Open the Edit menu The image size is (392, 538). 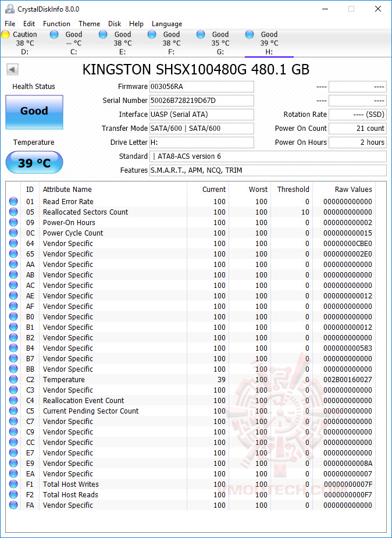pos(29,24)
